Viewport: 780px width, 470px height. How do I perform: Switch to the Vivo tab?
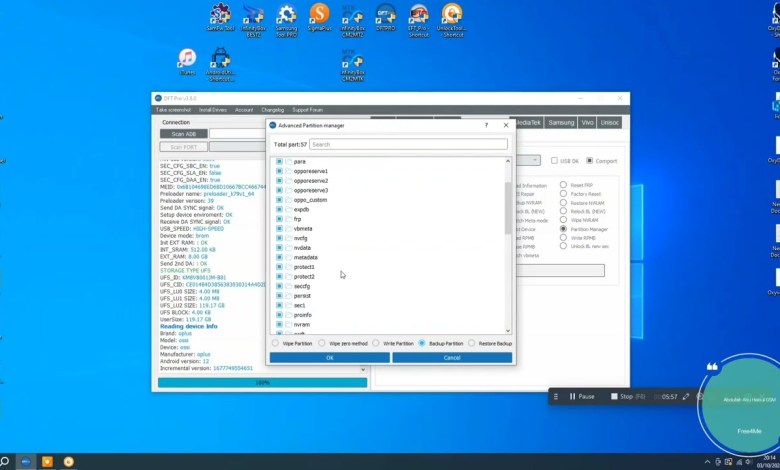pyautogui.click(x=587, y=122)
